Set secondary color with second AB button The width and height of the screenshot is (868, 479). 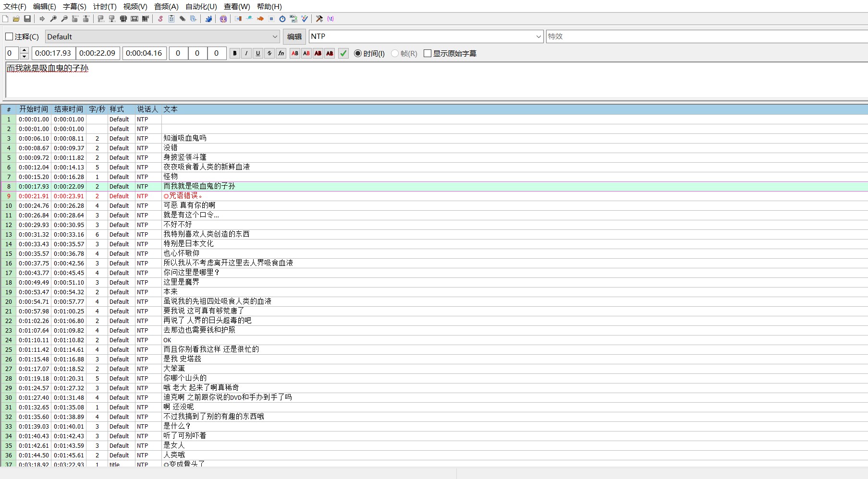[306, 53]
